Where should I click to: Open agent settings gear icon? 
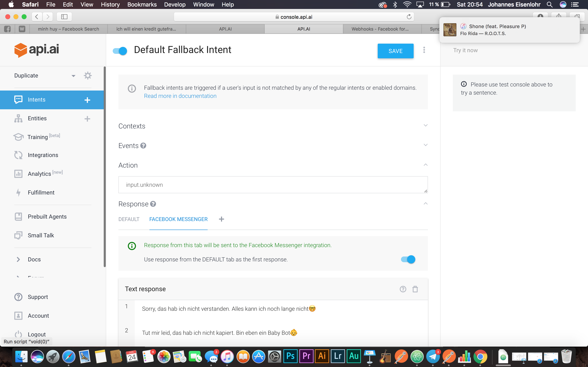pyautogui.click(x=87, y=75)
